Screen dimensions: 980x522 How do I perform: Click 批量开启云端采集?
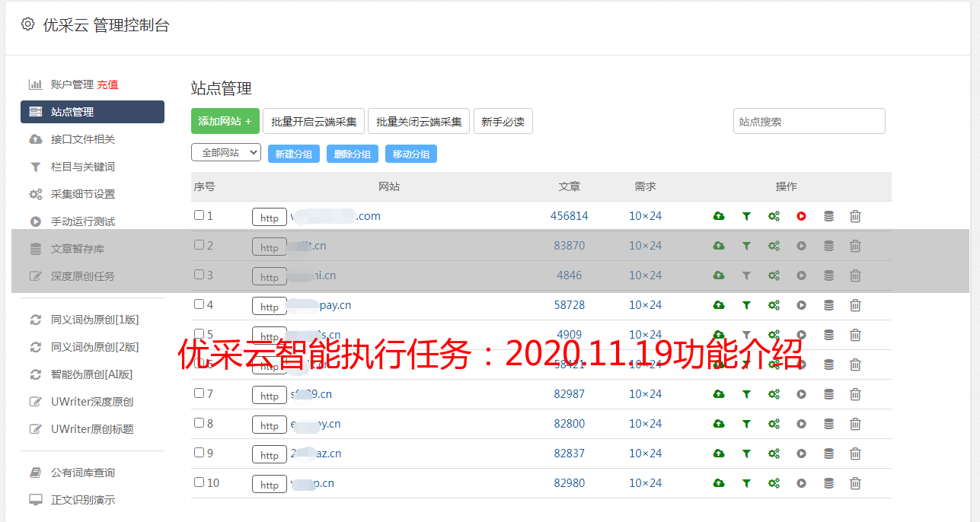(x=314, y=121)
